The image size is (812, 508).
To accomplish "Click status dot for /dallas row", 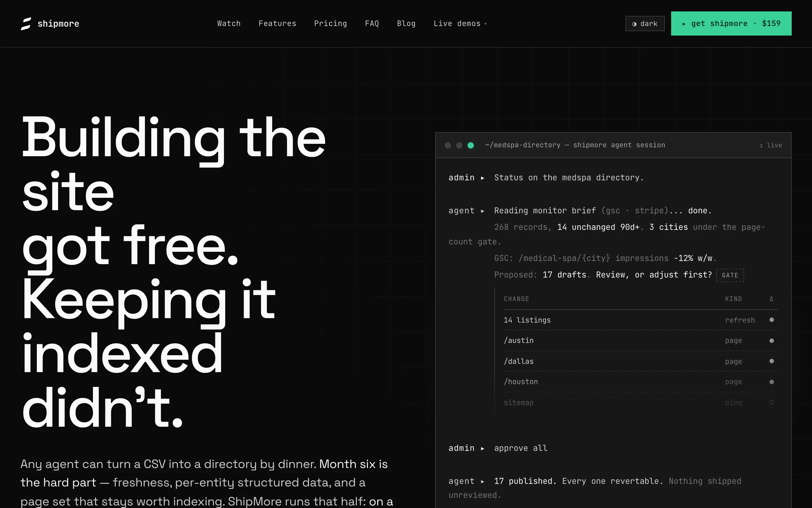I will [x=772, y=361].
